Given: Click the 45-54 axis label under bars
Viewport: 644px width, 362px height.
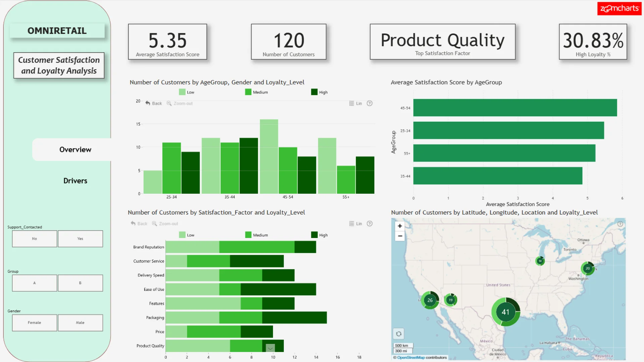Looking at the screenshot, I should [288, 197].
